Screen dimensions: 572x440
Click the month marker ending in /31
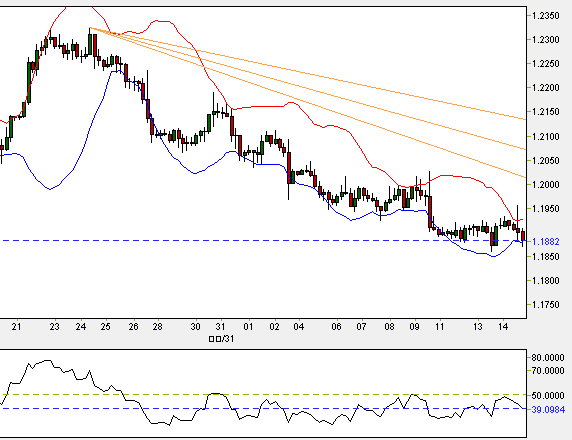point(221,339)
